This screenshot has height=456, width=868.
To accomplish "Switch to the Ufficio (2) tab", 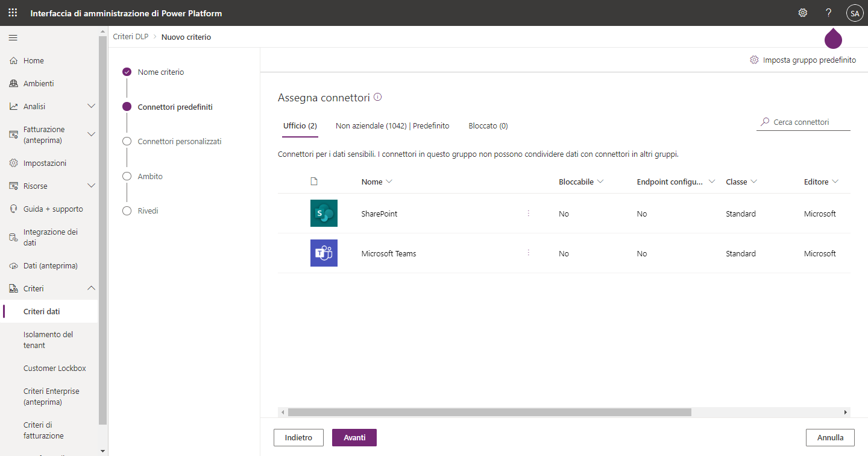I will point(300,126).
